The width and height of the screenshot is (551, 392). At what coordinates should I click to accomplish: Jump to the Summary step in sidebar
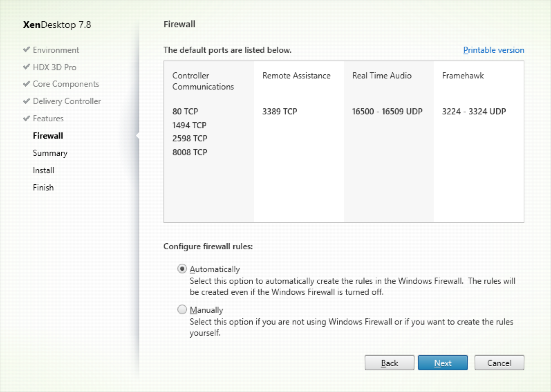(x=50, y=153)
